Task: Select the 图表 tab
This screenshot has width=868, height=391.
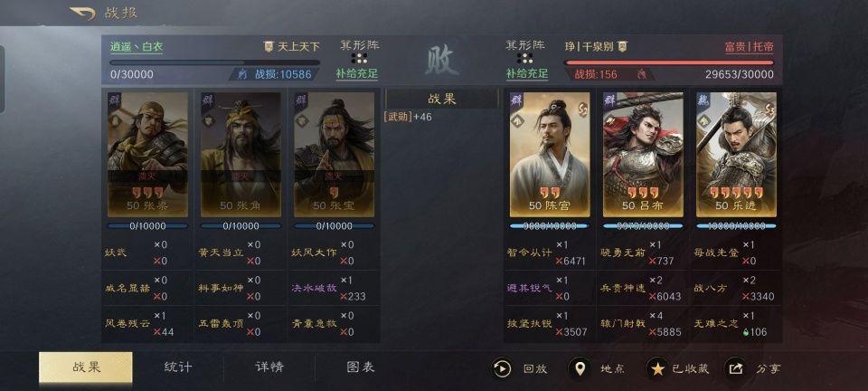Action: [361, 367]
